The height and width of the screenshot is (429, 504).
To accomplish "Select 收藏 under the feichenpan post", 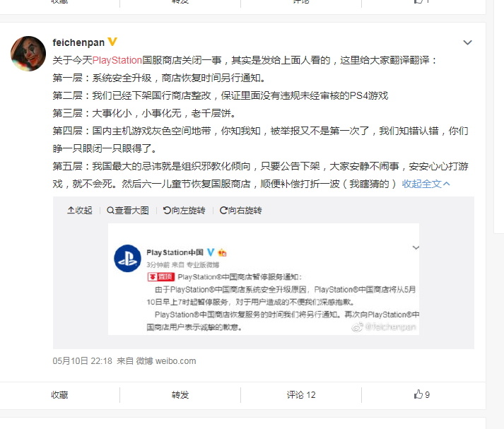I will click(x=59, y=394).
